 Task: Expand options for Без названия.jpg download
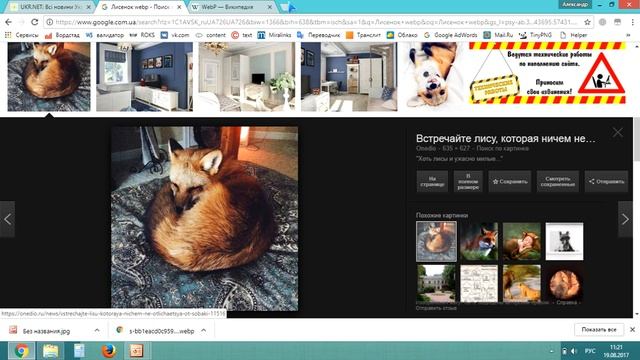(97, 330)
